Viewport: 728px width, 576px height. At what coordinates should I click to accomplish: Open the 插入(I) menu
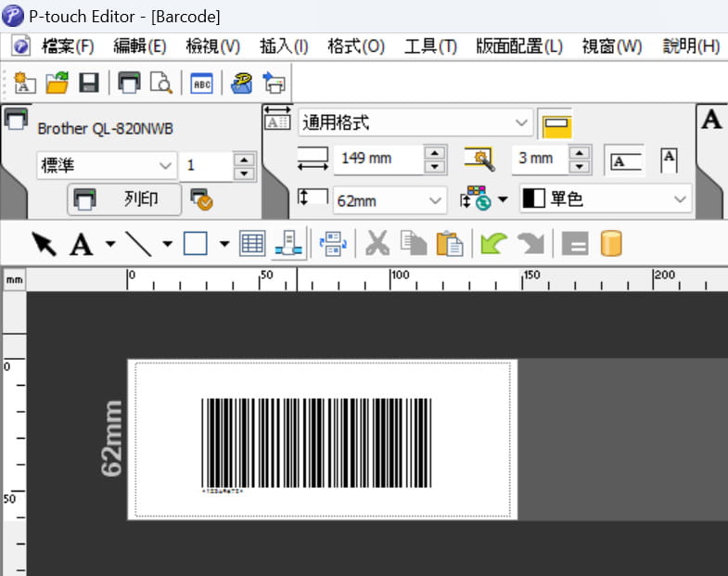point(284,46)
